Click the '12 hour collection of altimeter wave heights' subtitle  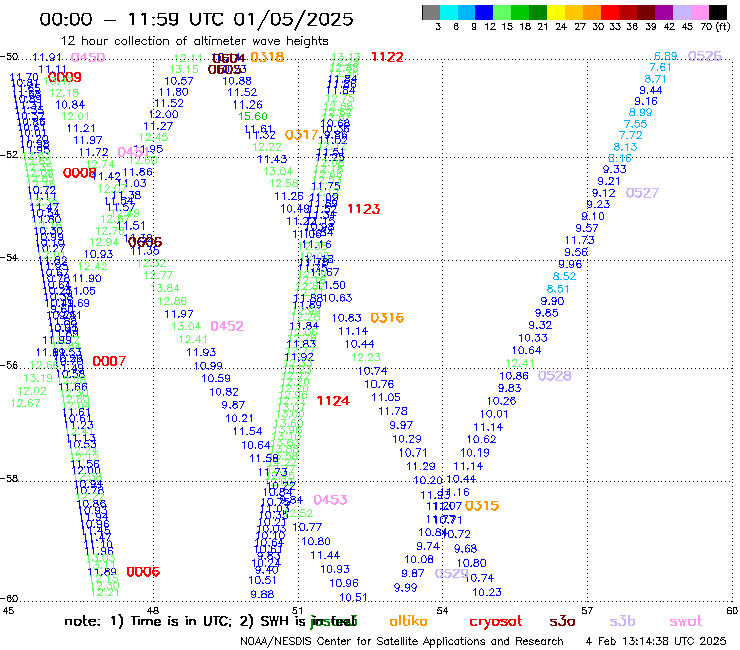194,41
